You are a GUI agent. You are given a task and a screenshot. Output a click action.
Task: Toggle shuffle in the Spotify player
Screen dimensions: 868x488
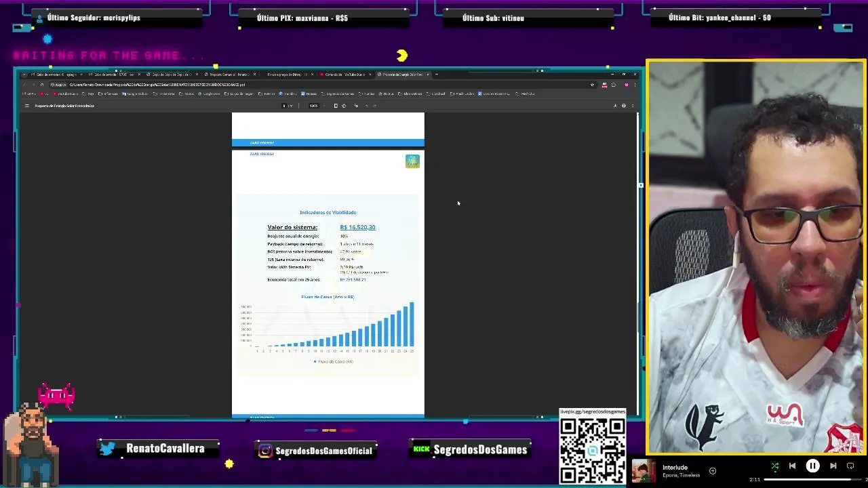775,466
